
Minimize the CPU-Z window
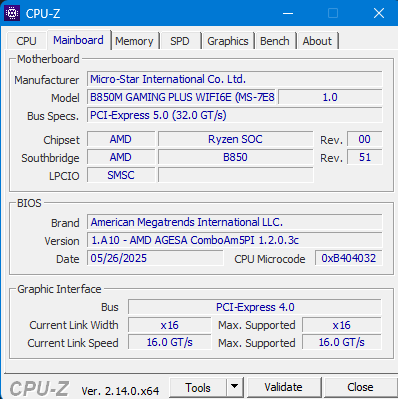pos(288,13)
